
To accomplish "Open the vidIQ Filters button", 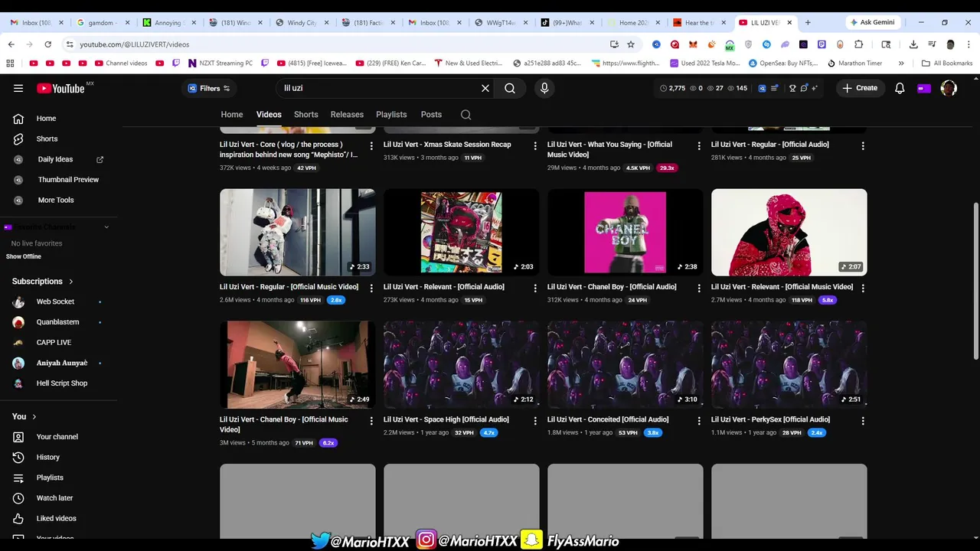I will pyautogui.click(x=209, y=88).
